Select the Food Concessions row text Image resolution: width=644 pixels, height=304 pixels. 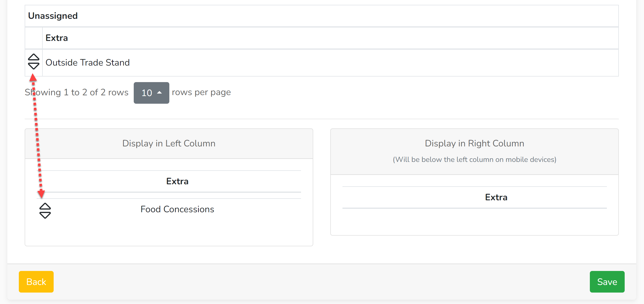pyautogui.click(x=177, y=209)
